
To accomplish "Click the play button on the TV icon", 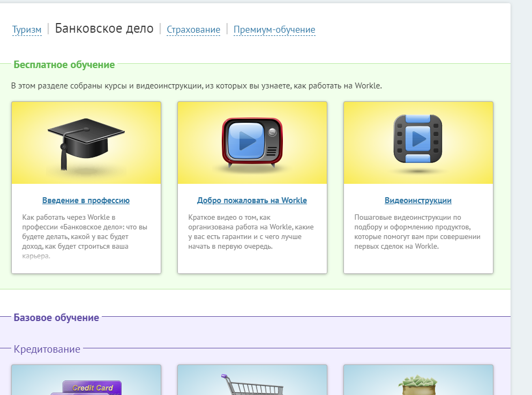I will coord(249,139).
